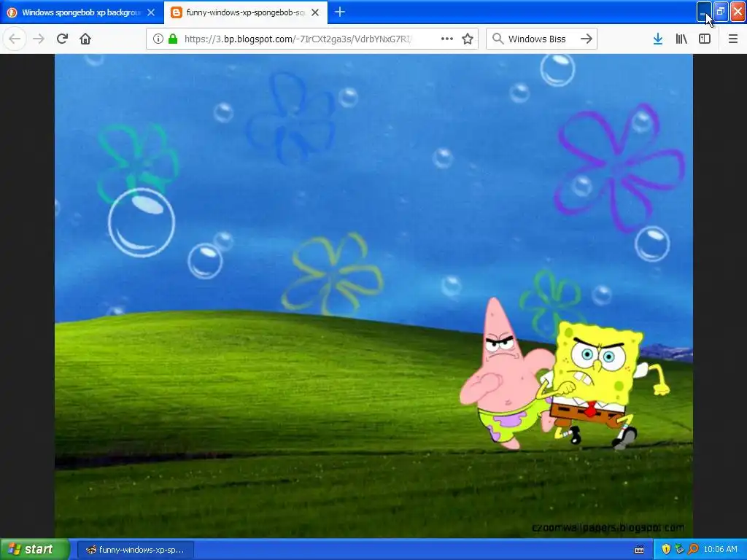Close the Firefox window
This screenshot has width=747, height=560.
tap(738, 12)
